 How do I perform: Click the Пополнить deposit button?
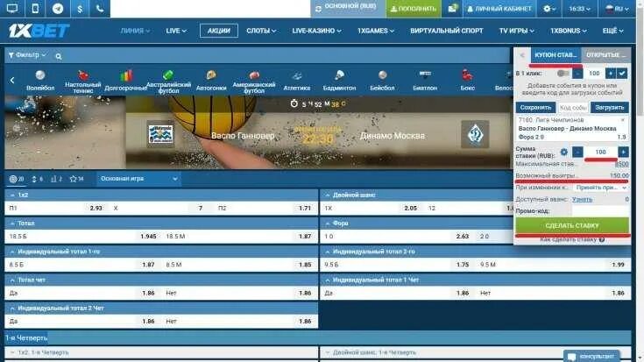click(x=414, y=8)
